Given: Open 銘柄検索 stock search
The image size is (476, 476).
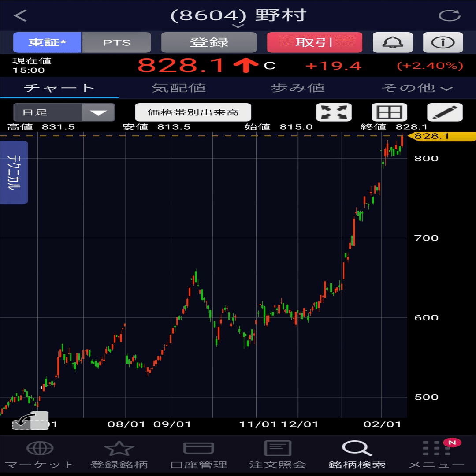Looking at the screenshot, I should pyautogui.click(x=357, y=454).
